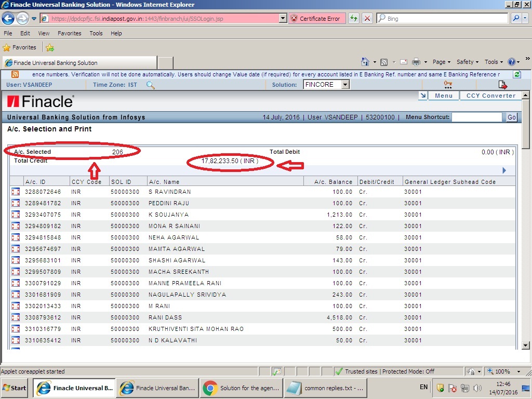
Task: Expand the address bar URL history dropdown
Action: pos(283,18)
